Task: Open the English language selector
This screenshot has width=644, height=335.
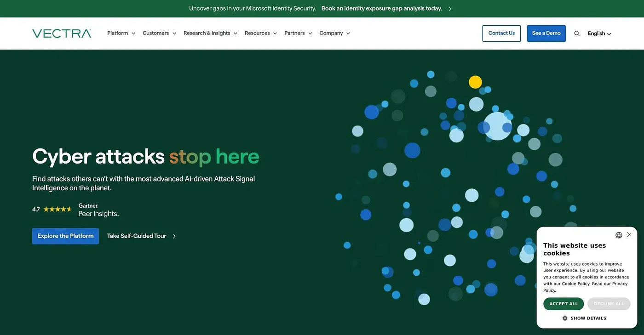Action: (x=599, y=34)
